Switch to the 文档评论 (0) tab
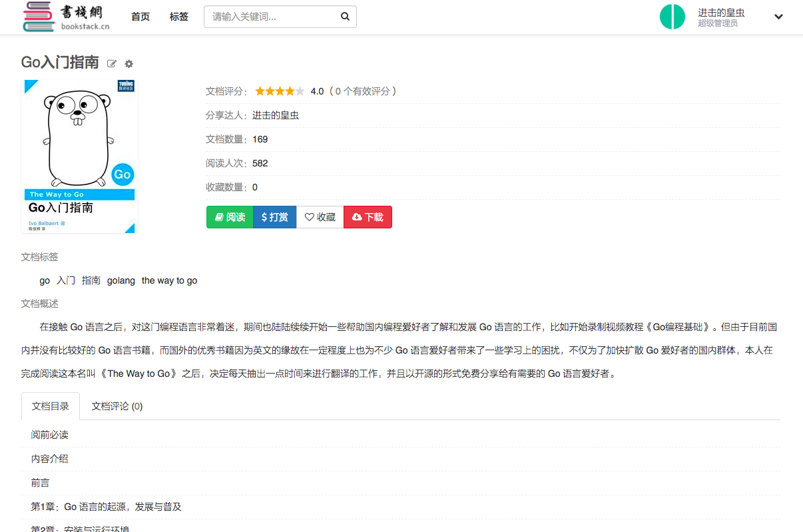The height and width of the screenshot is (532, 803). point(117,405)
